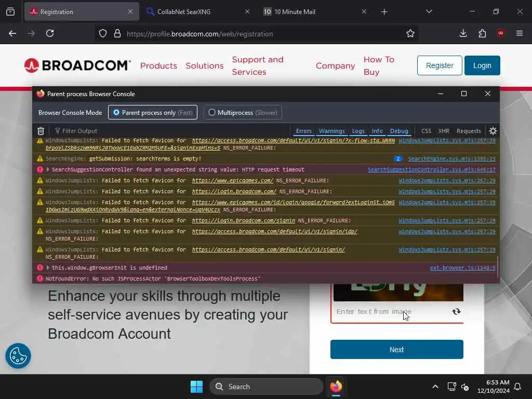Viewport: 532px width, 399px height.
Task: Go back to the previous page
Action: (x=12, y=33)
